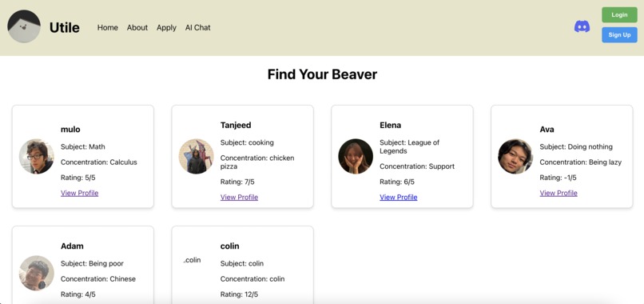Click Rating: 5/5 text
644x304 pixels.
78,178
